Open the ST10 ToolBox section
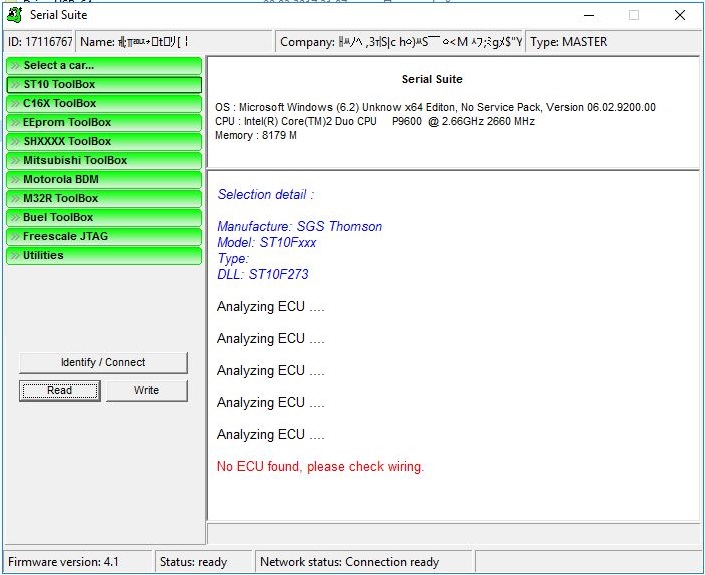The height and width of the screenshot is (575, 705). pyautogui.click(x=104, y=85)
